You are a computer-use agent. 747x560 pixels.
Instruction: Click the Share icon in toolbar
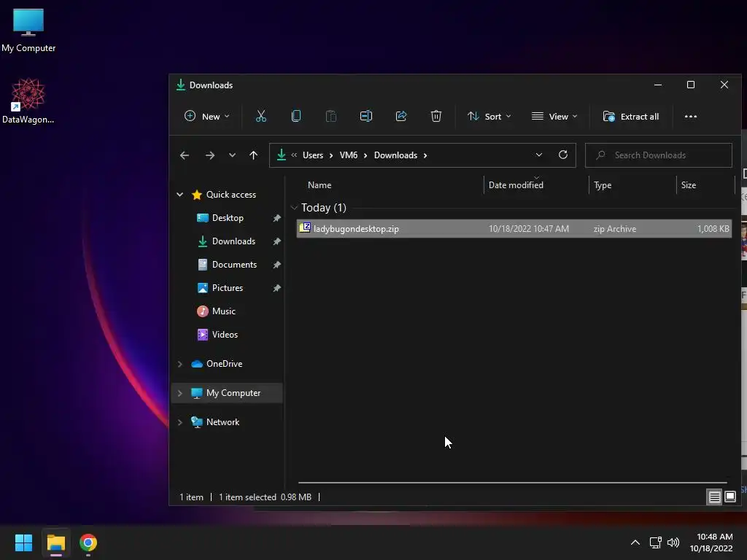(401, 116)
